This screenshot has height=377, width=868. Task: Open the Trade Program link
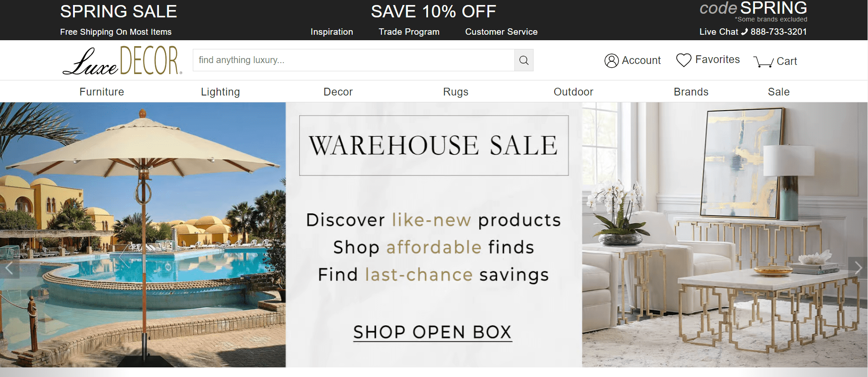coord(409,32)
